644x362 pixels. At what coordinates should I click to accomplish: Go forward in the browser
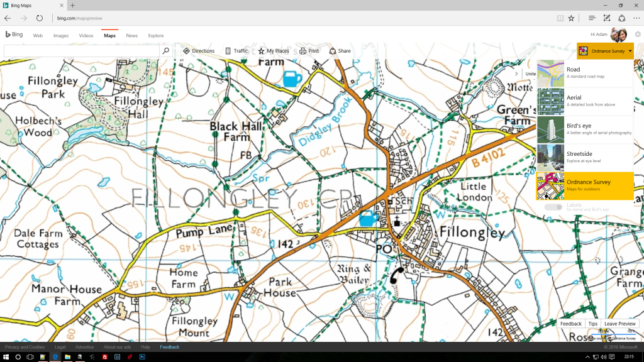tap(23, 18)
